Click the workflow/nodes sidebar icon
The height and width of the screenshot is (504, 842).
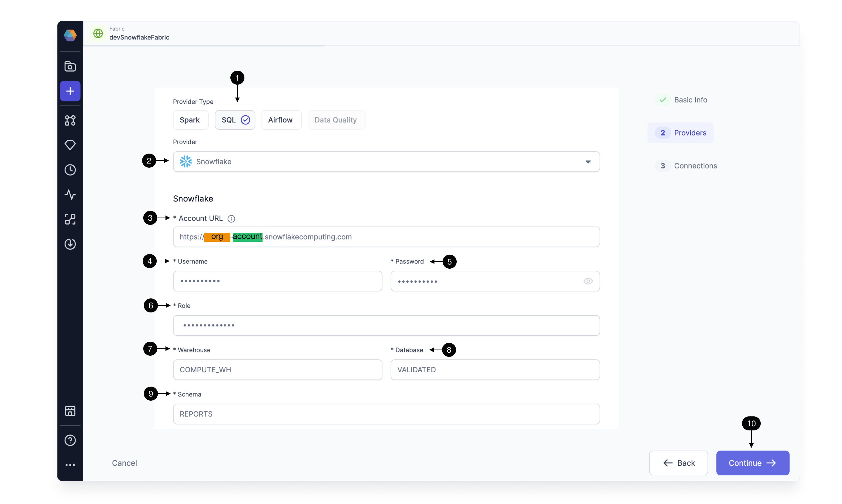click(x=70, y=120)
